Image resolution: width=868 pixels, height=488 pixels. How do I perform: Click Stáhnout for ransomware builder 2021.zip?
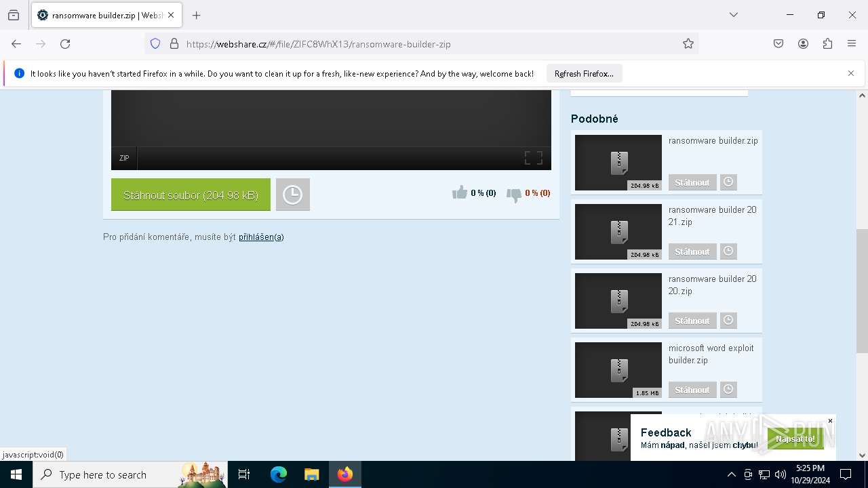pyautogui.click(x=692, y=251)
